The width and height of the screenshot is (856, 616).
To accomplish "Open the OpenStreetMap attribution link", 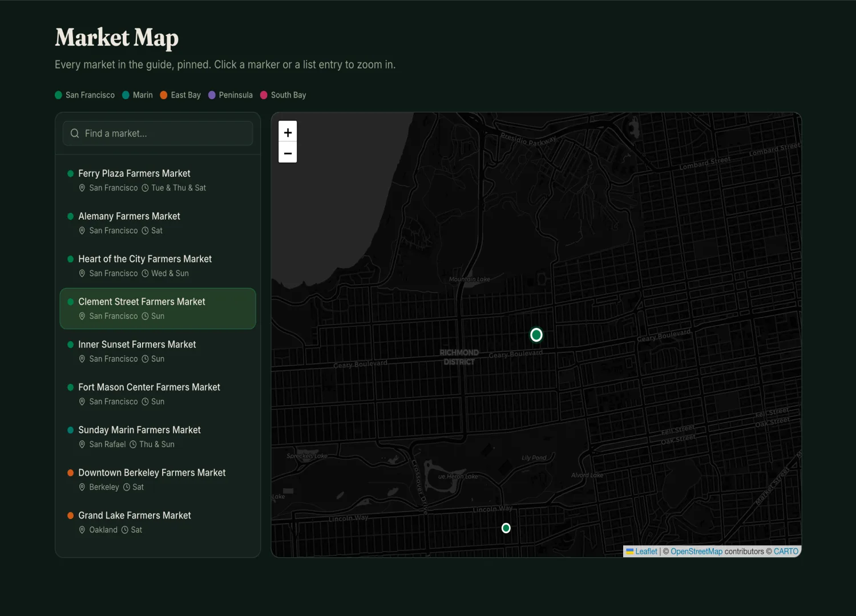I will tap(696, 552).
